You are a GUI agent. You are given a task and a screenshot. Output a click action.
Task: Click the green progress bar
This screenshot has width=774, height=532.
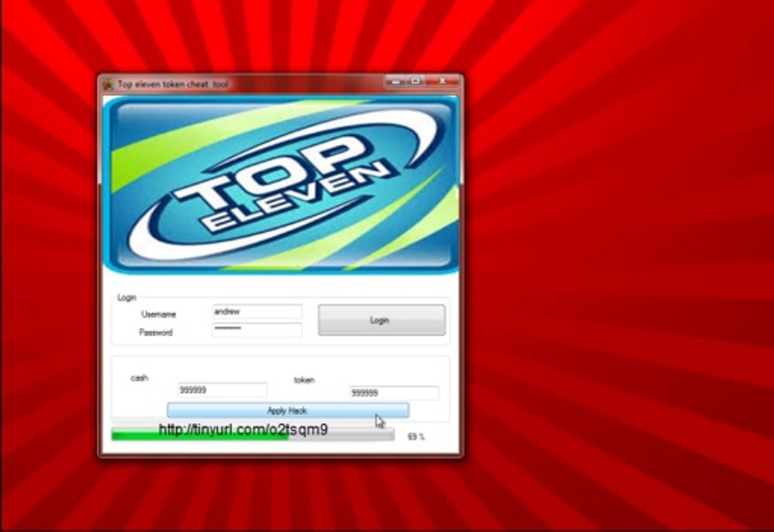pos(254,434)
